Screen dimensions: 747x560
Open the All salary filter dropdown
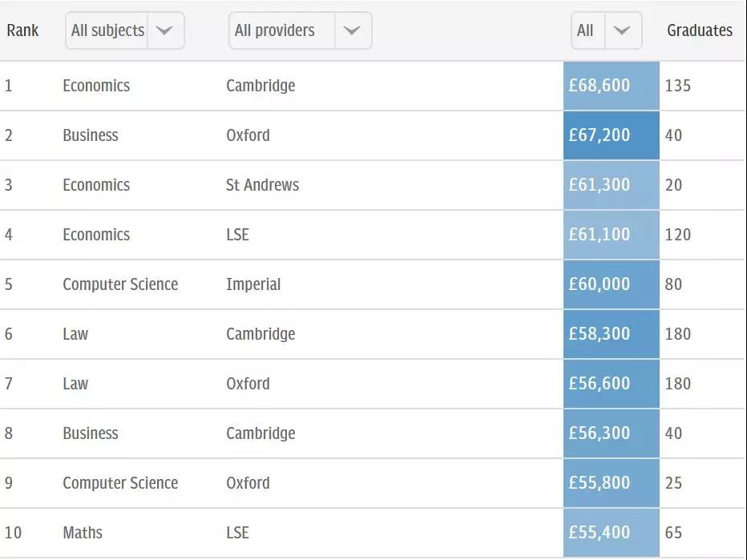point(605,30)
